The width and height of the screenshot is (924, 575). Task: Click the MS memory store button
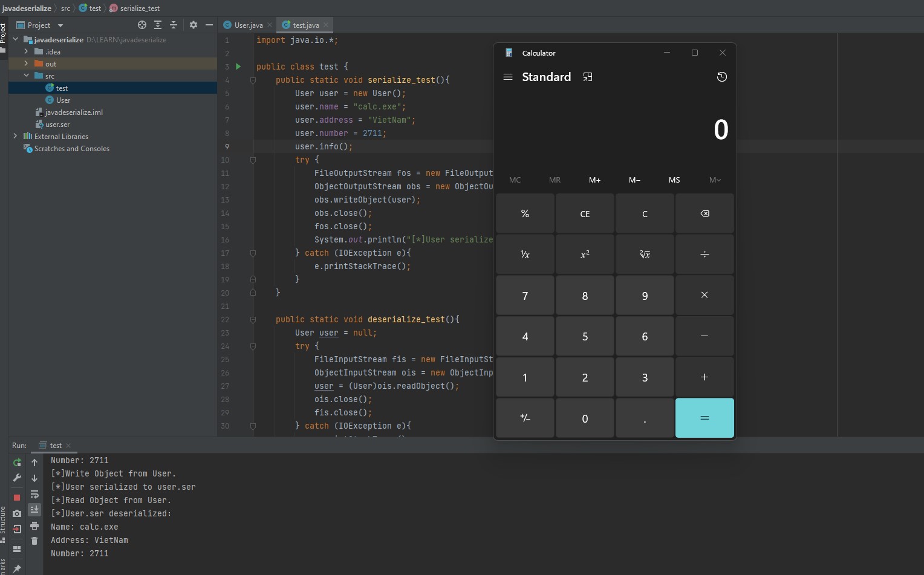click(x=674, y=180)
